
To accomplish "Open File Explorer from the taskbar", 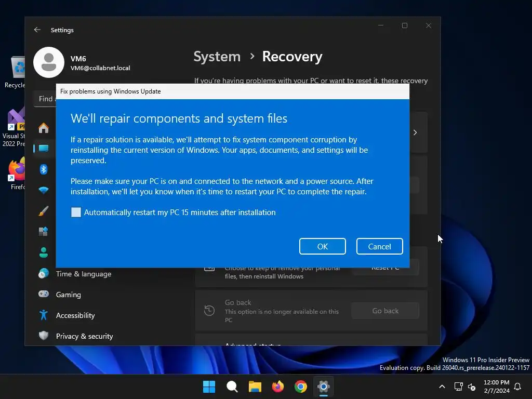I will [255, 387].
